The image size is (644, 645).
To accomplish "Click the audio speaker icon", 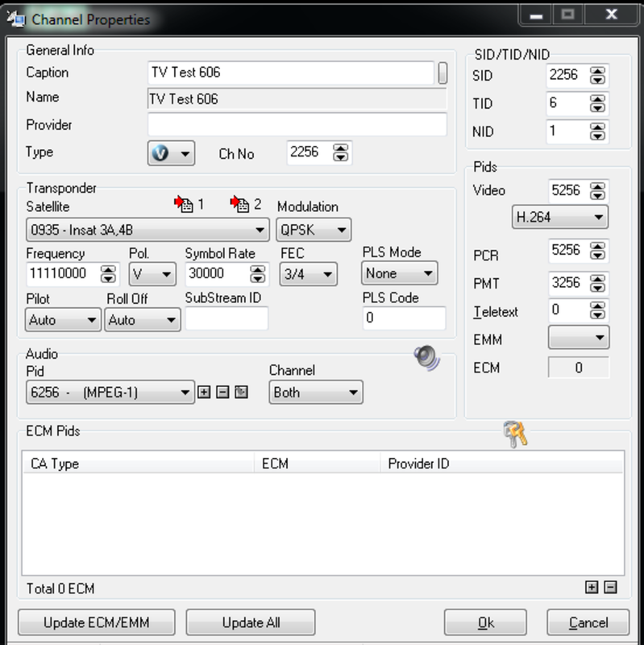I will (x=426, y=357).
